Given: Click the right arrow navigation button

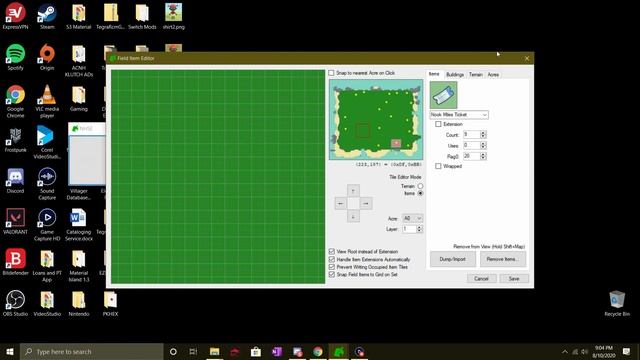Looking at the screenshot, I should 366,203.
